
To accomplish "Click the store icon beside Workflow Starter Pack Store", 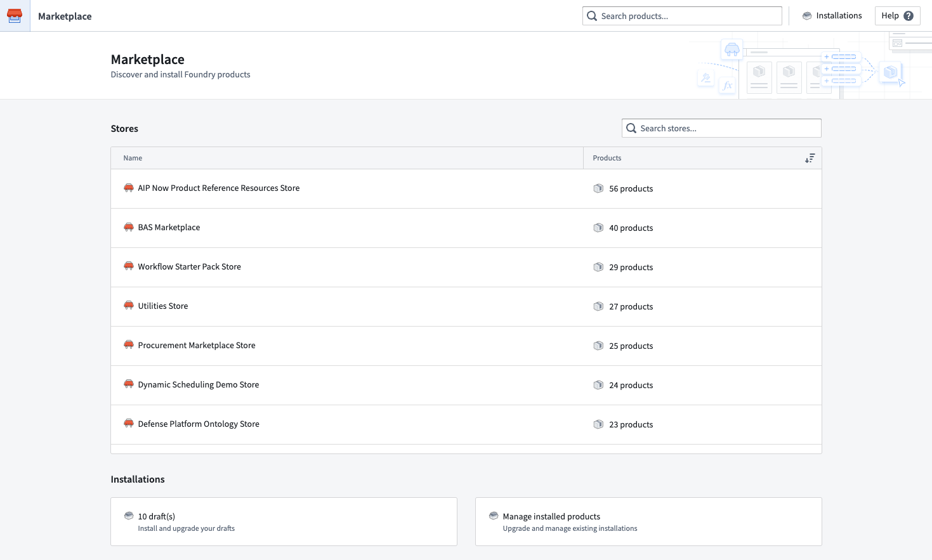I will point(129,266).
